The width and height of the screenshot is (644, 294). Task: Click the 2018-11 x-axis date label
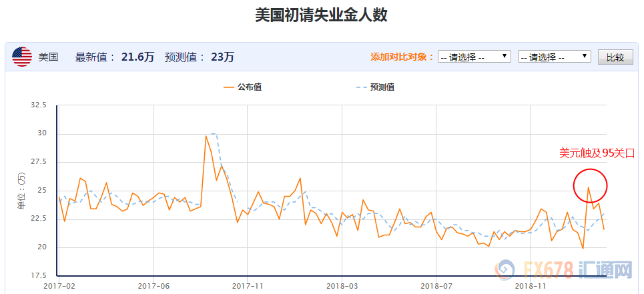530,286
